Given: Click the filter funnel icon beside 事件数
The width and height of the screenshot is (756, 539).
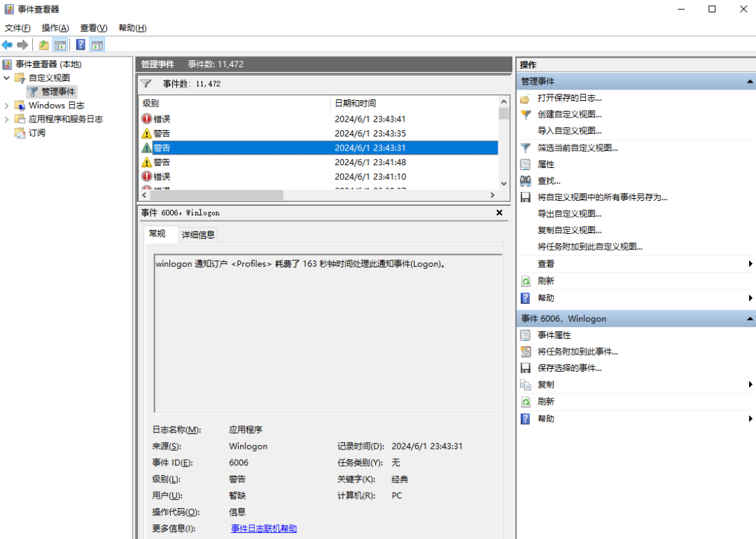Looking at the screenshot, I should point(146,84).
